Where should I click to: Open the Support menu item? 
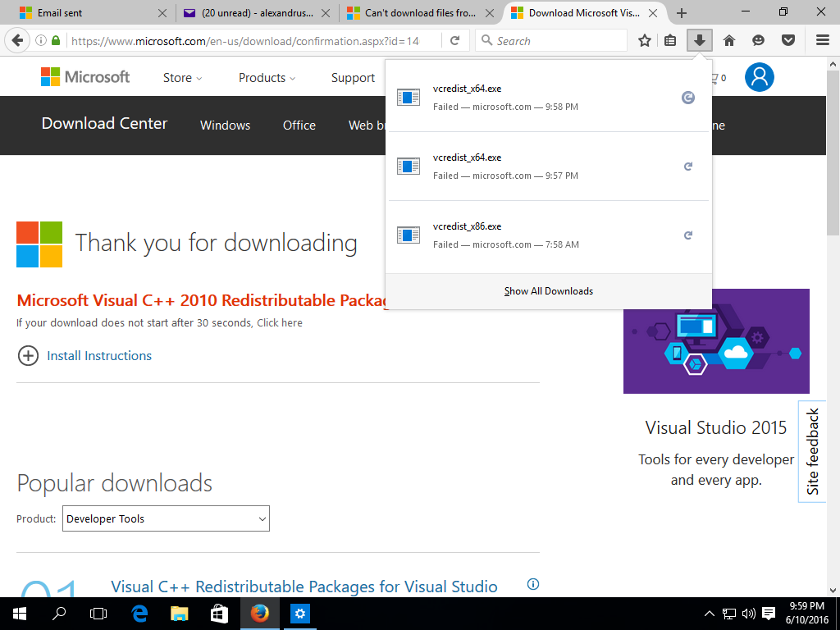click(x=353, y=78)
